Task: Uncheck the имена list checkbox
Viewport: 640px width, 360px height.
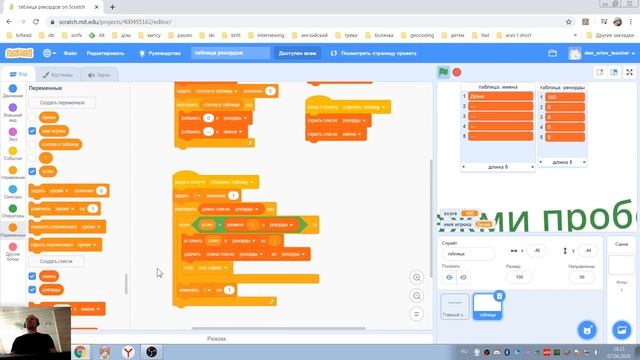Action: click(32, 276)
